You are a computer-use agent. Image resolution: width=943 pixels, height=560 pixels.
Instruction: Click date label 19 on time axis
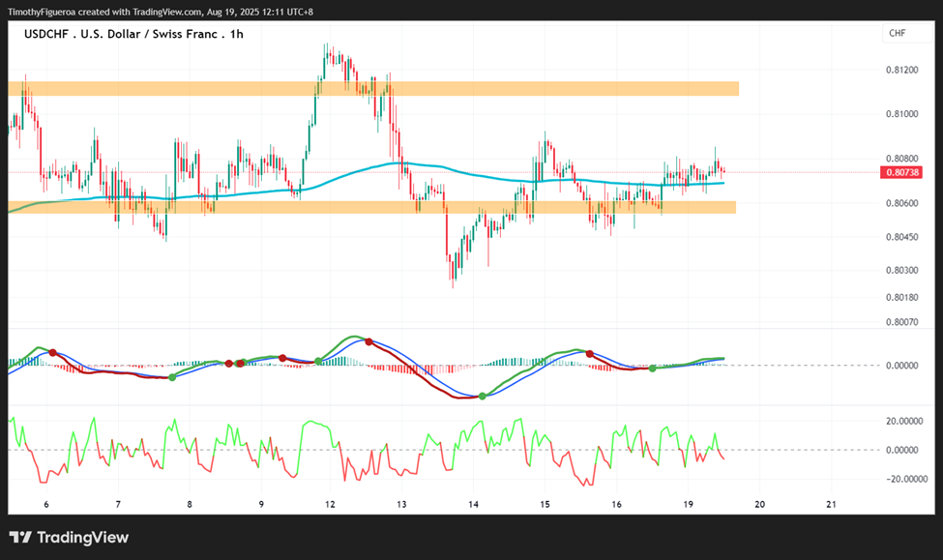point(688,504)
